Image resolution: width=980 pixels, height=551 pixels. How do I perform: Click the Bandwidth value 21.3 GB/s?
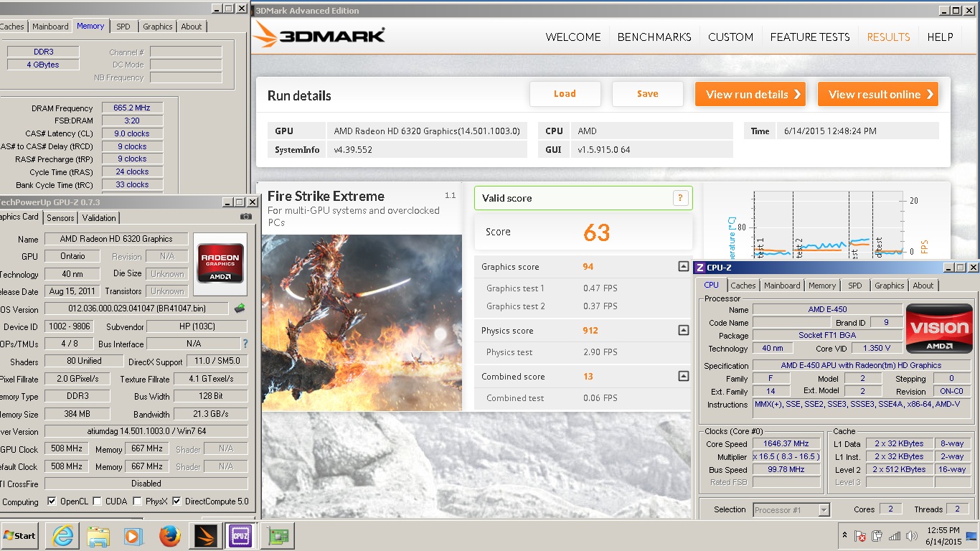point(210,414)
